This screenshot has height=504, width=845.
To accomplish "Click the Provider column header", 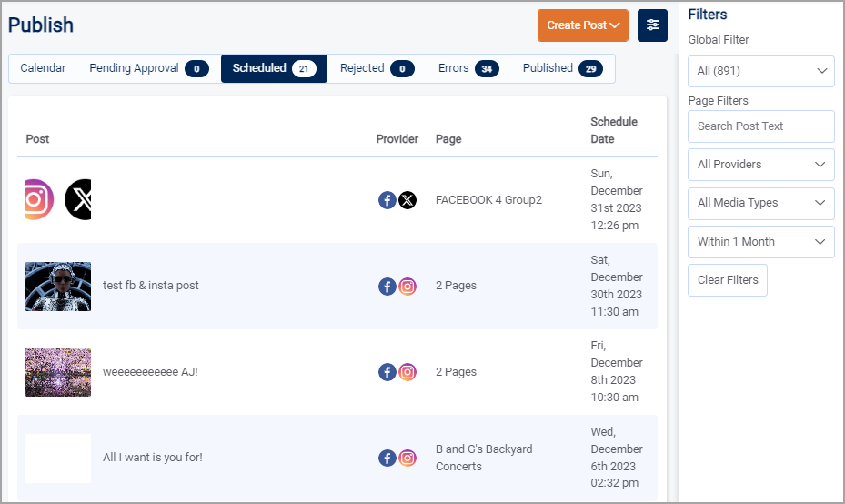I will (397, 139).
